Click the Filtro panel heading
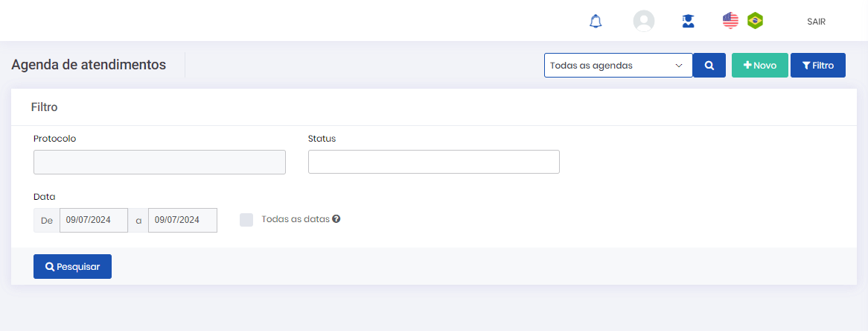Screen dimensions: 868x331 [x=45, y=107]
